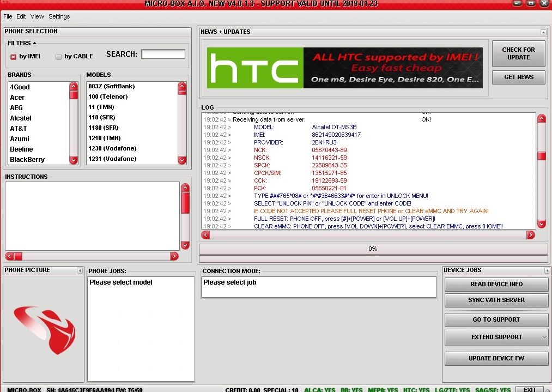The height and width of the screenshot is (392, 552).
Task: Click the models list scroll down arrow
Action: pos(182,160)
